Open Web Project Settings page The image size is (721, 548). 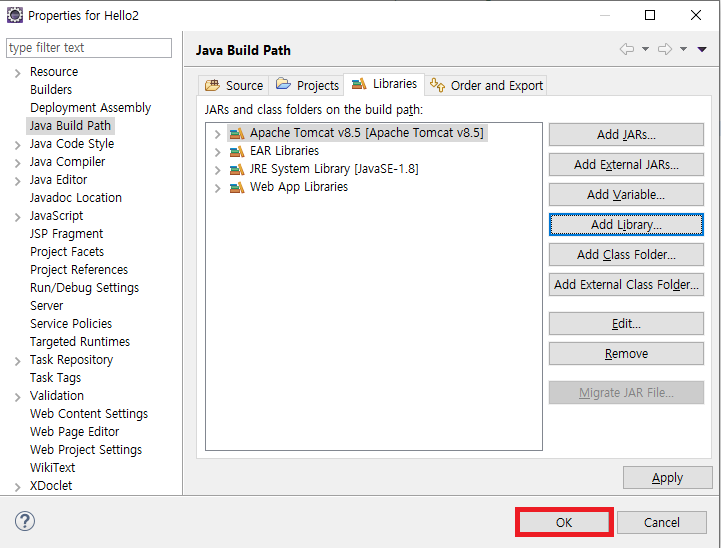[86, 450]
